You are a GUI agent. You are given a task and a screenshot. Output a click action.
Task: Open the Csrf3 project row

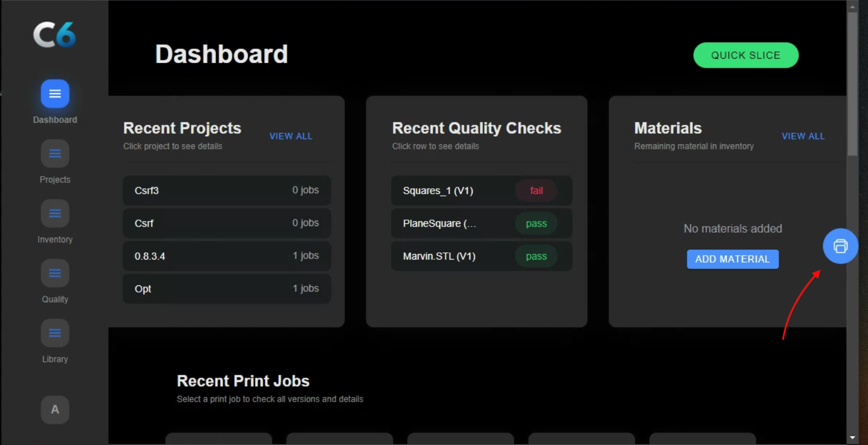pos(226,190)
